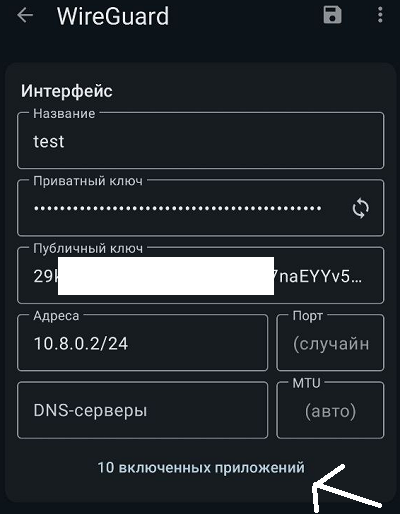Select the Порт field showing (случайн
The width and height of the screenshot is (400, 514).
pos(330,343)
